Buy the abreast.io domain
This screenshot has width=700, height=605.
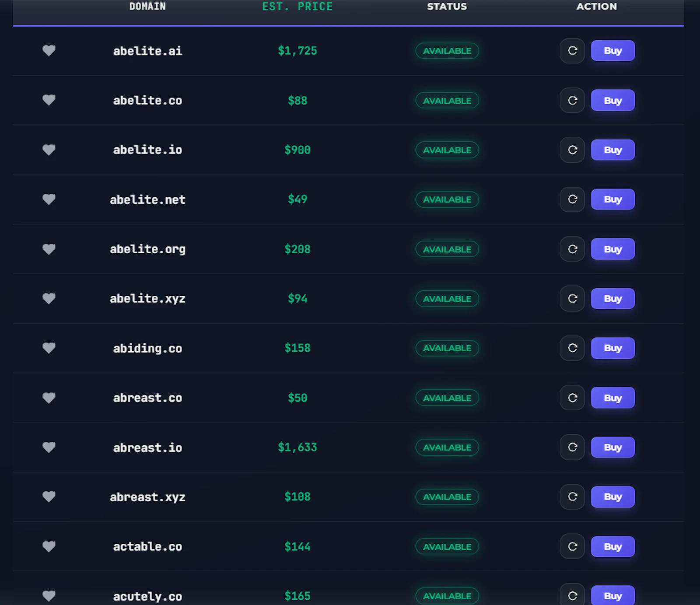612,448
